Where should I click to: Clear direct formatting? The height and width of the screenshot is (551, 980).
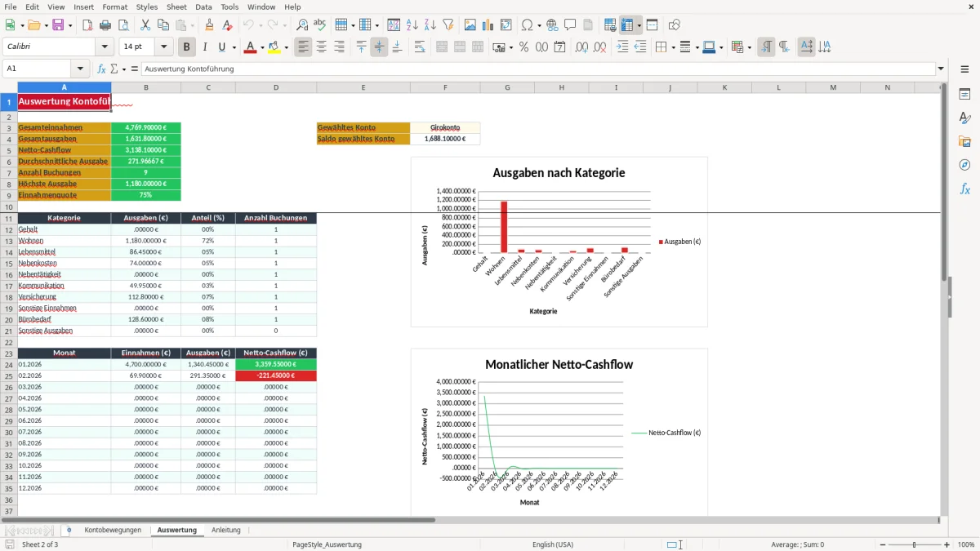227,25
